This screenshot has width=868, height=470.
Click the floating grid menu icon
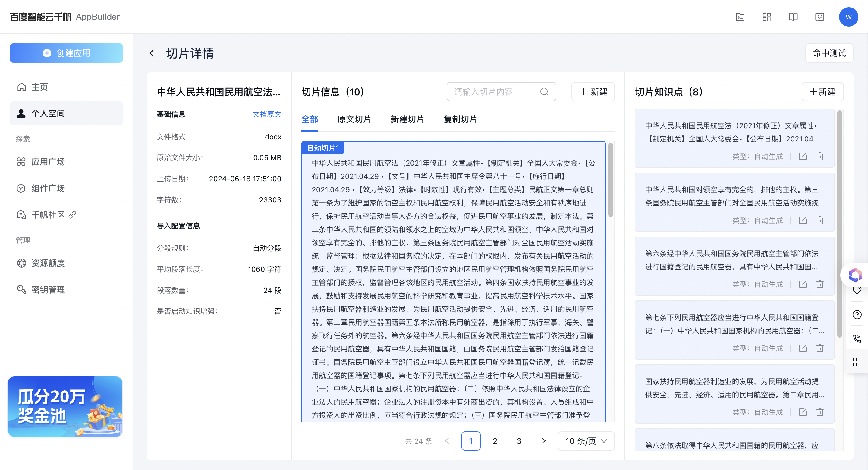coord(857,362)
